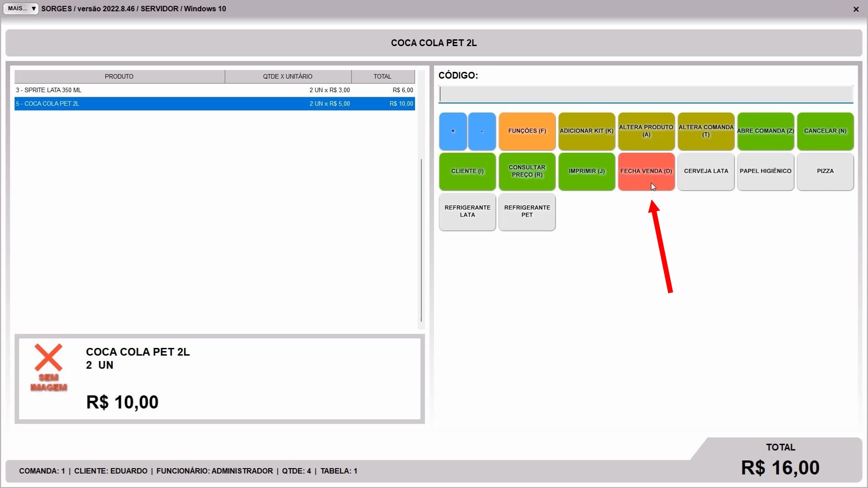Click the plus quantity button
The width and height of the screenshot is (868, 488).
[x=453, y=131]
